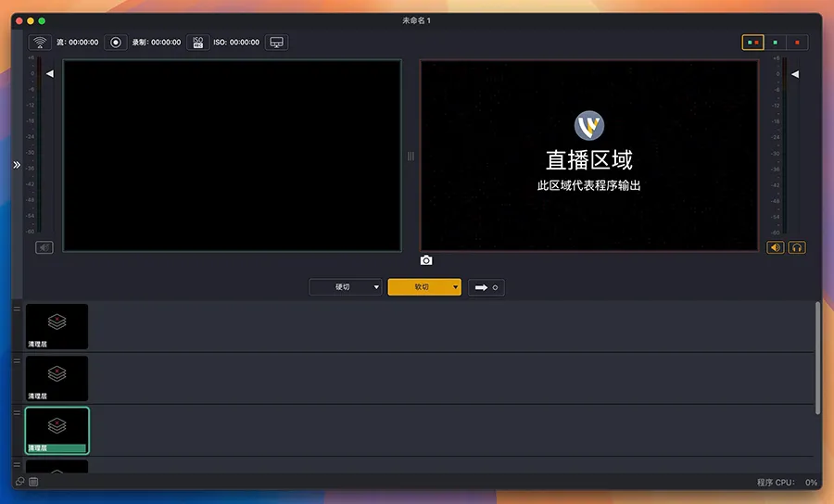Open the 硬切 transition dropdown arrow
Viewport: 834px width, 504px height.
point(376,287)
